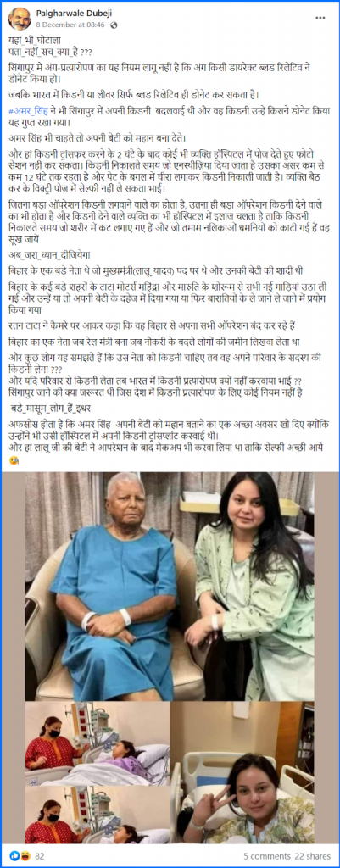This screenshot has height=868, width=340.
Task: Click the like reaction icon
Action: (14, 855)
